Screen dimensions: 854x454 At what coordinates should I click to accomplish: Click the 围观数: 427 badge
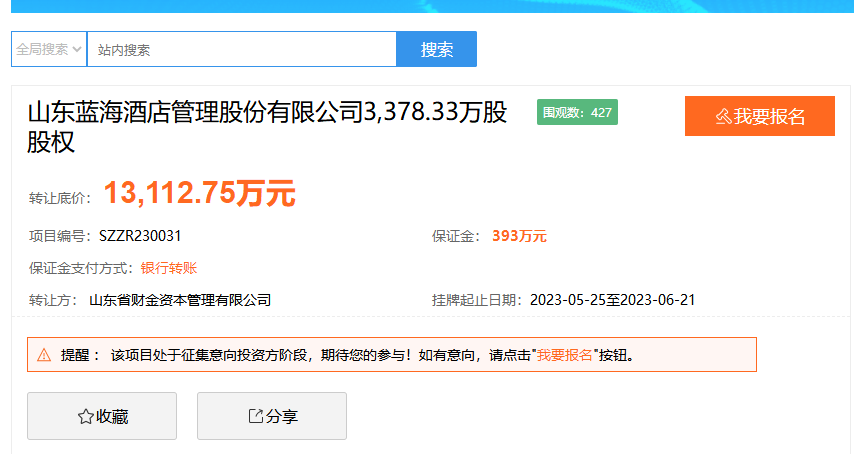[577, 112]
